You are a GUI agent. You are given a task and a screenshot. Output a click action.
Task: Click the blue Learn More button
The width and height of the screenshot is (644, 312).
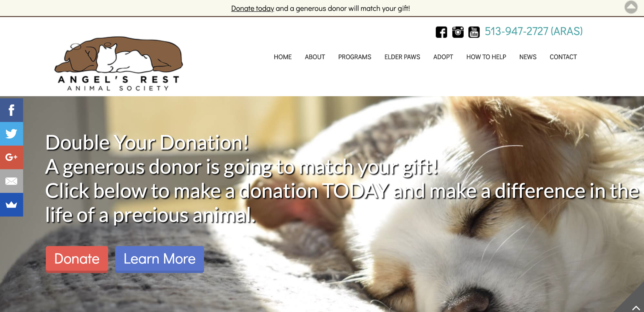(159, 259)
